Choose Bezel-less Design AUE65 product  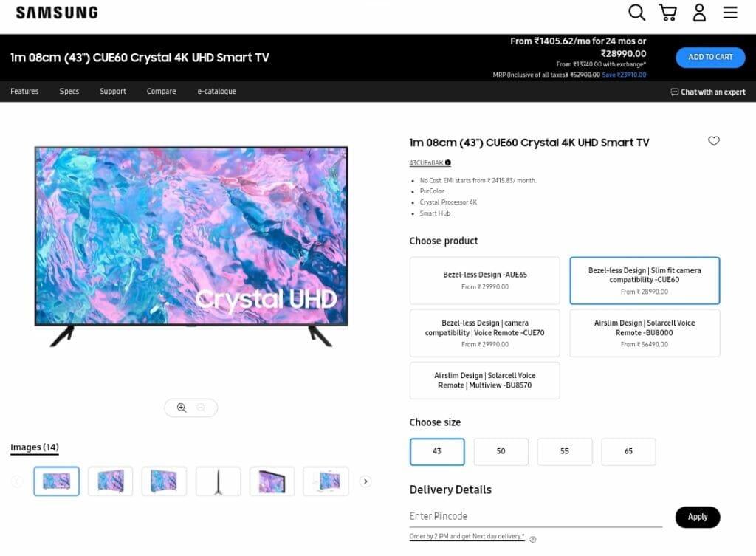(484, 280)
